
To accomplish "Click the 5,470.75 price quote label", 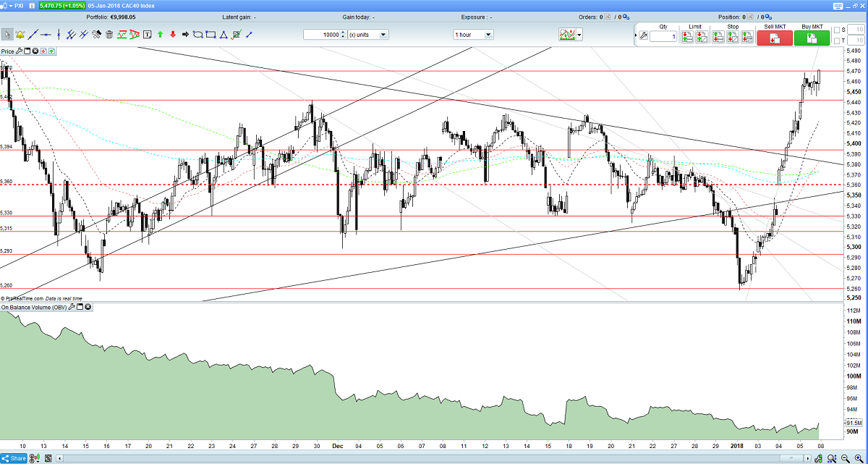I will 62,6.
